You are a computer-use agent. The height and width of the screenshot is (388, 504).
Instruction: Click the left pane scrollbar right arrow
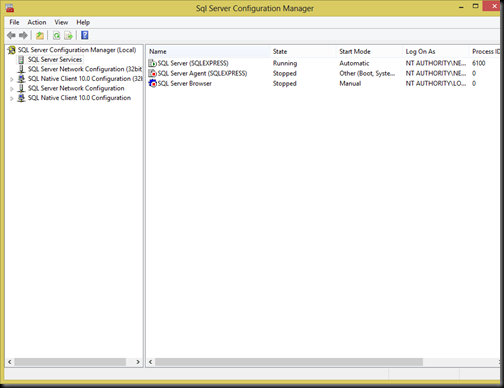coord(138,362)
